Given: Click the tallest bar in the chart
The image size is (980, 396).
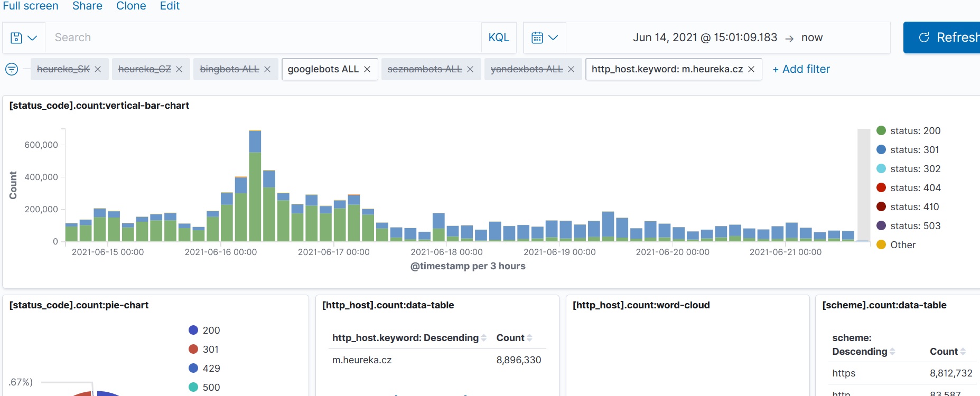Looking at the screenshot, I should pyautogui.click(x=255, y=186).
